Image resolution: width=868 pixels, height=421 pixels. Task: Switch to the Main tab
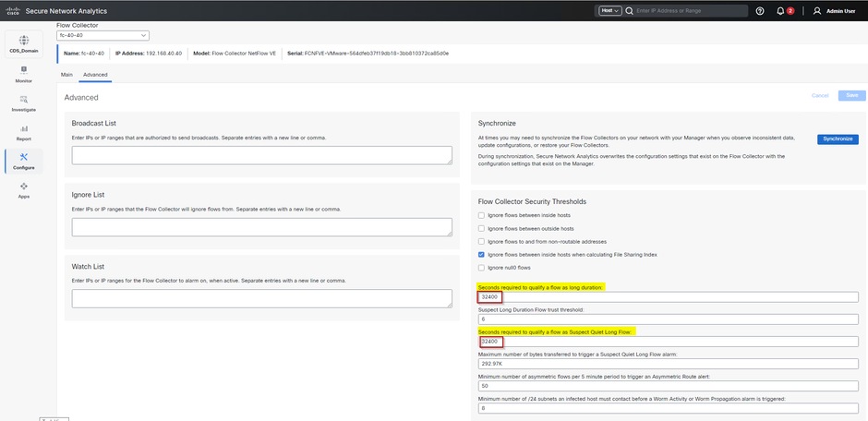pyautogui.click(x=66, y=75)
